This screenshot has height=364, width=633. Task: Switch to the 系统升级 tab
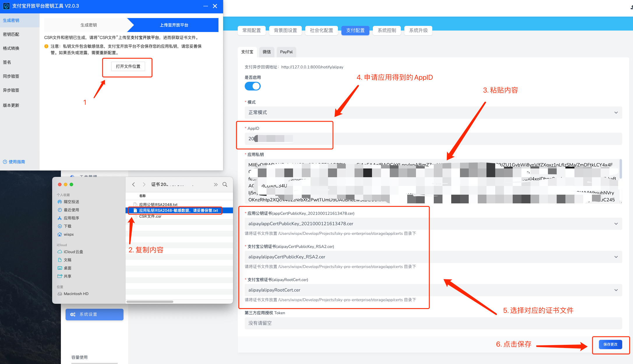click(x=418, y=31)
